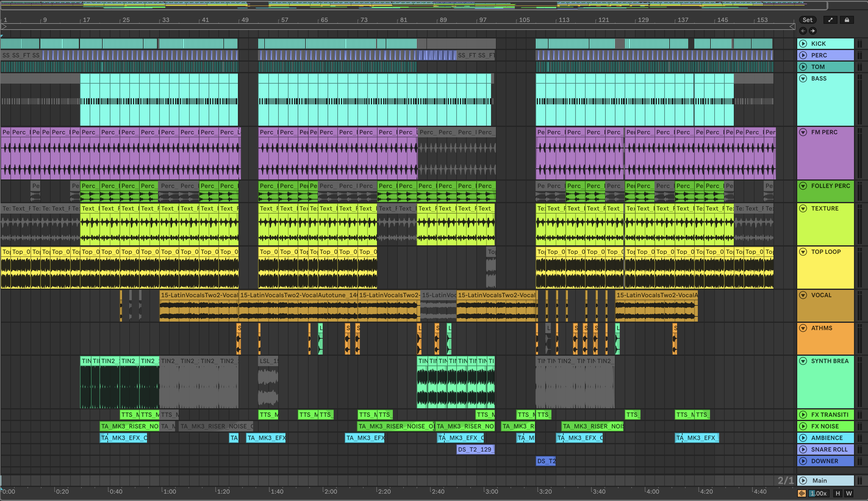Unfold the DOWNER track
868x501 pixels.
(803, 461)
